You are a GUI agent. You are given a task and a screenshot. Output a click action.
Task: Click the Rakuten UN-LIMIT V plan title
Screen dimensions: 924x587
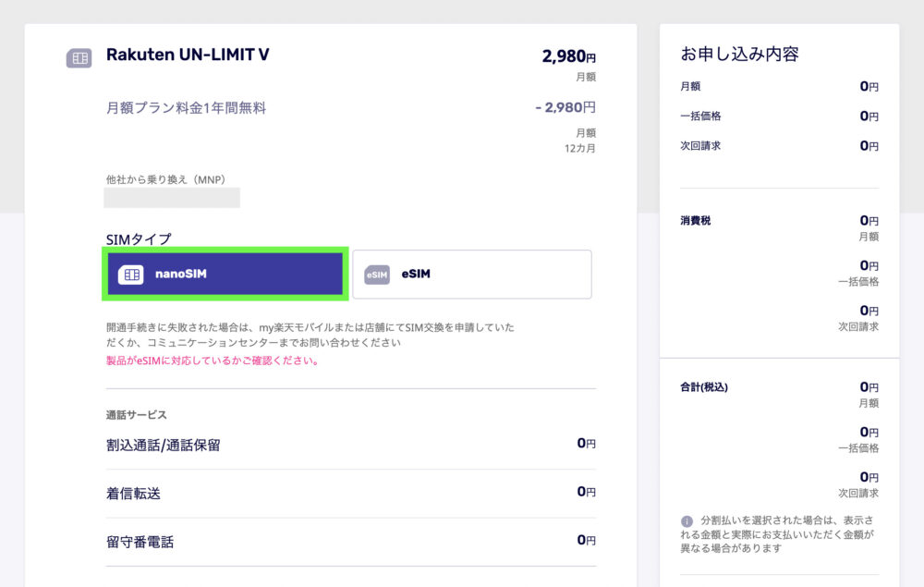point(188,55)
